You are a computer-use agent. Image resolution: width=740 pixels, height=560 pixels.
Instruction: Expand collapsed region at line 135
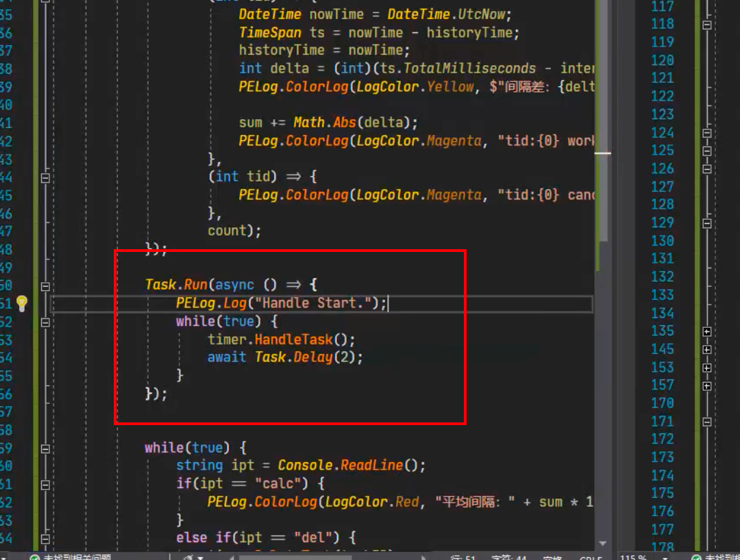(x=707, y=332)
